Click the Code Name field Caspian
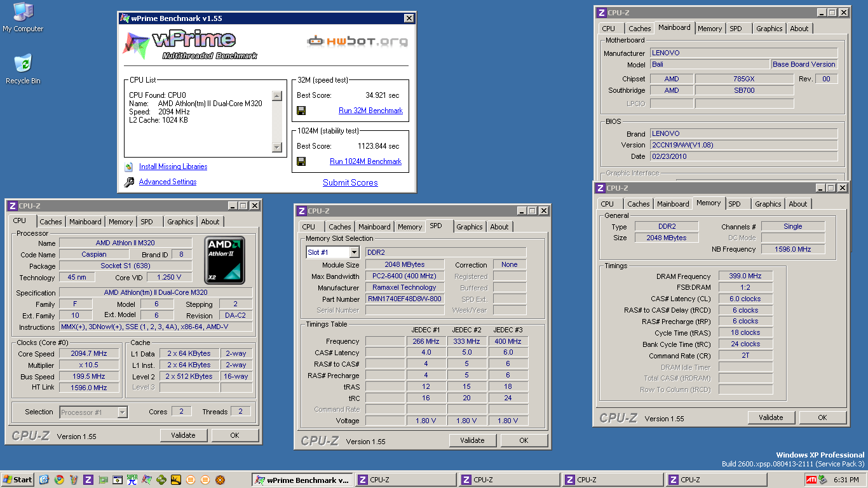Screen dimensions: 868x488 tap(94, 254)
